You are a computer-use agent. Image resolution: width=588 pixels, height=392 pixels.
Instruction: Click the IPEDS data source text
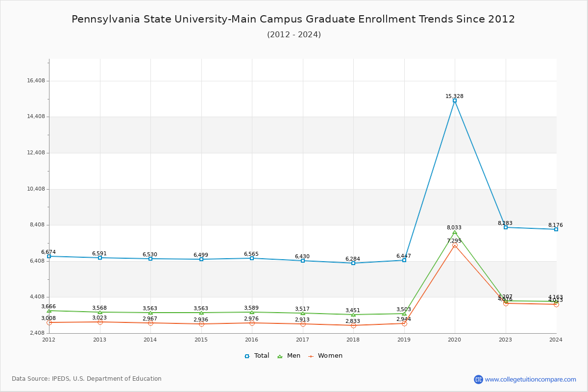pyautogui.click(x=87, y=378)
